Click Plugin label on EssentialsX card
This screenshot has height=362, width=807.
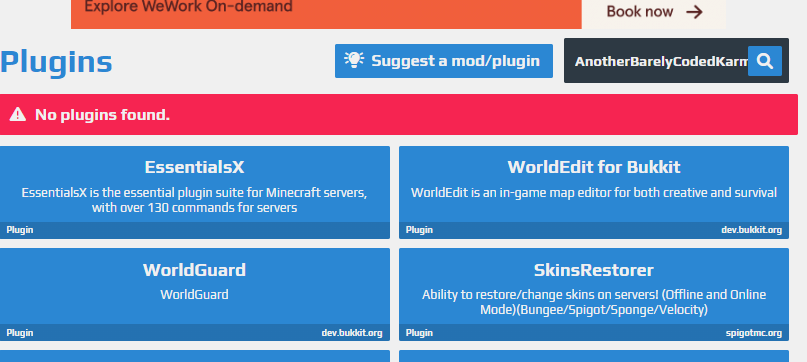click(20, 230)
